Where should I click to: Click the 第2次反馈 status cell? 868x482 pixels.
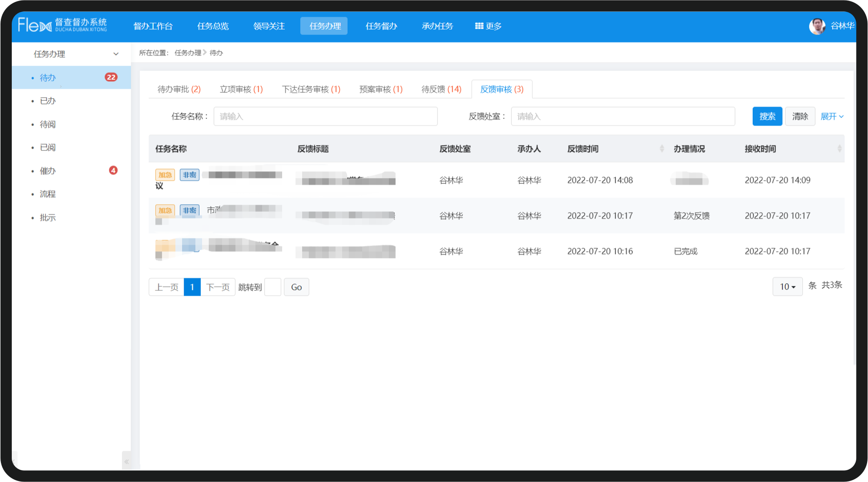click(692, 216)
